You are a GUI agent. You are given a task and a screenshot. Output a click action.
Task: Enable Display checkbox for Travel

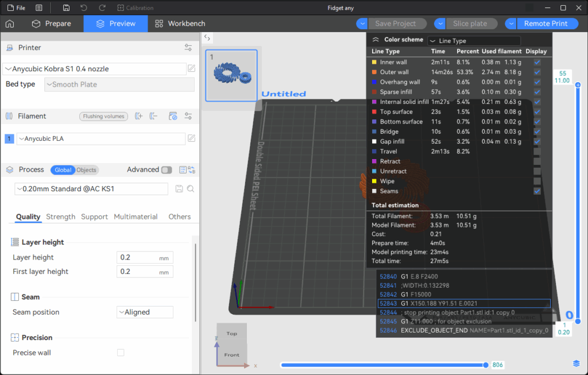click(537, 152)
